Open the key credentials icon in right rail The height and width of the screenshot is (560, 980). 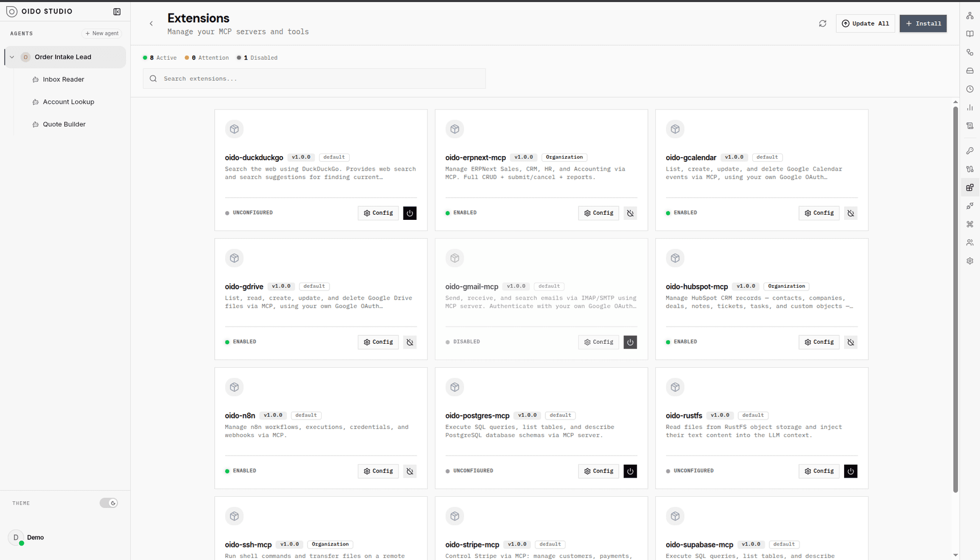click(970, 150)
